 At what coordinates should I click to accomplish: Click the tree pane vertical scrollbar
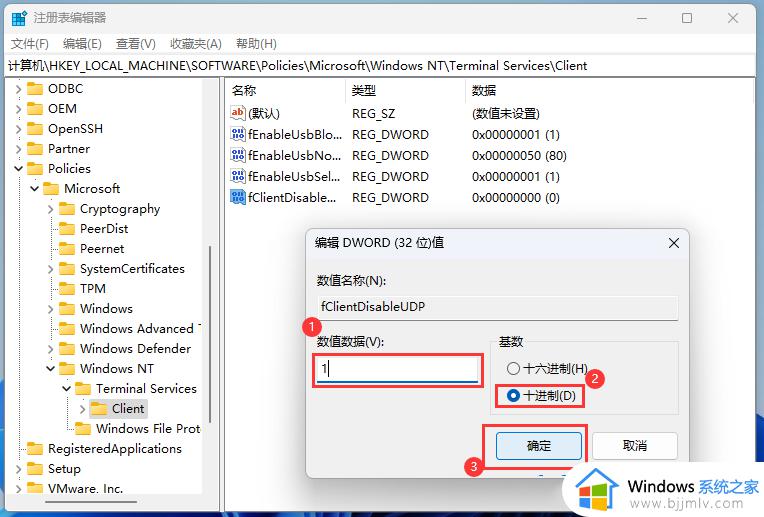(x=210, y=334)
